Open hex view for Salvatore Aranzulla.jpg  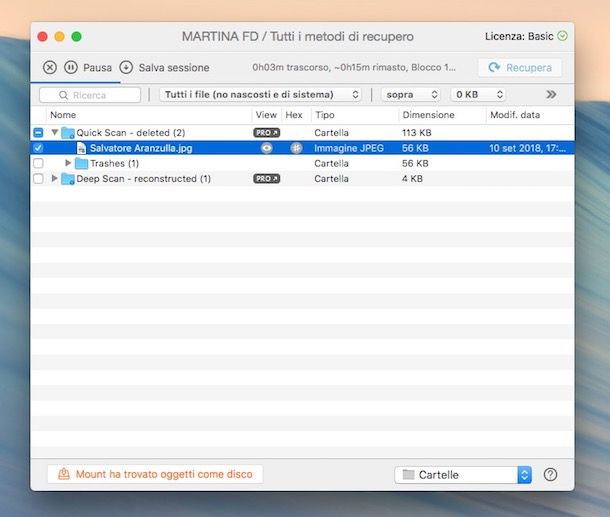tap(296, 148)
